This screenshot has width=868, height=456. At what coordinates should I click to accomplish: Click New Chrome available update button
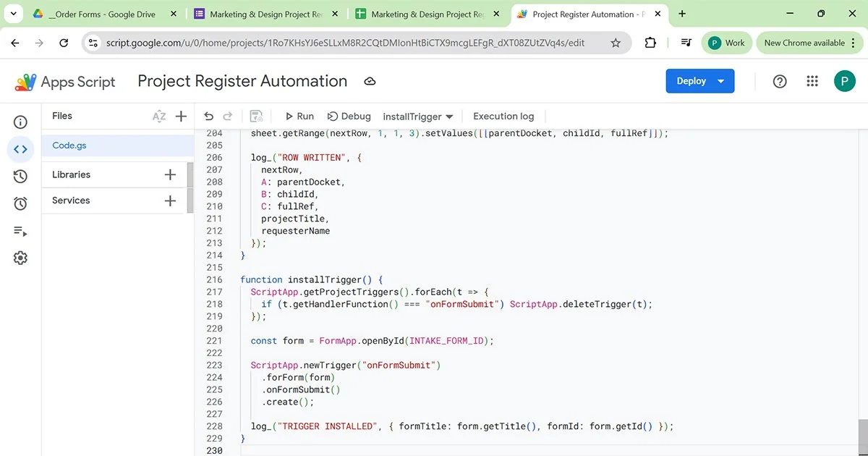click(x=804, y=43)
